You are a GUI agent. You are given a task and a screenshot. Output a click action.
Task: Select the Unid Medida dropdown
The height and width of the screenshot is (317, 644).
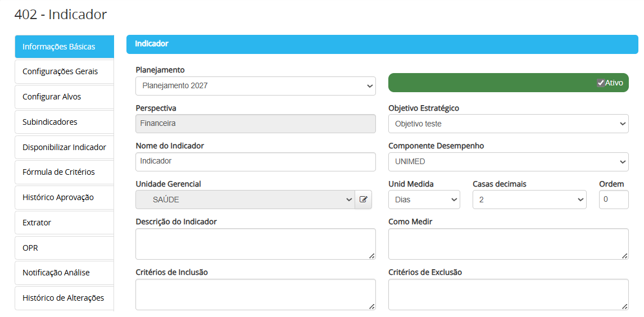[424, 200]
